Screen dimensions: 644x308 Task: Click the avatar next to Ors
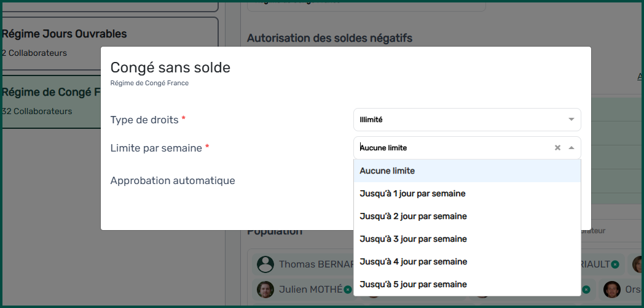click(611, 290)
